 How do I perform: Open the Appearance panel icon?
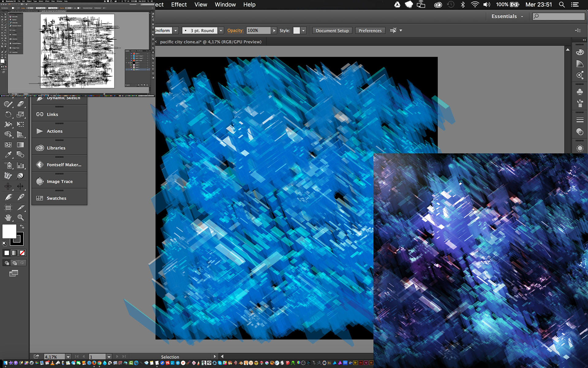click(580, 148)
